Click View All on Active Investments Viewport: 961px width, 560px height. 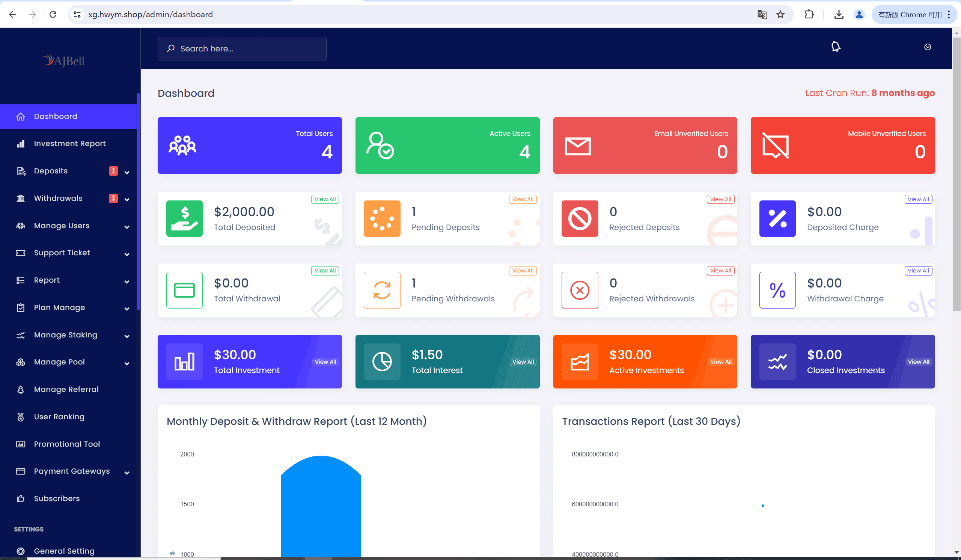click(x=720, y=361)
